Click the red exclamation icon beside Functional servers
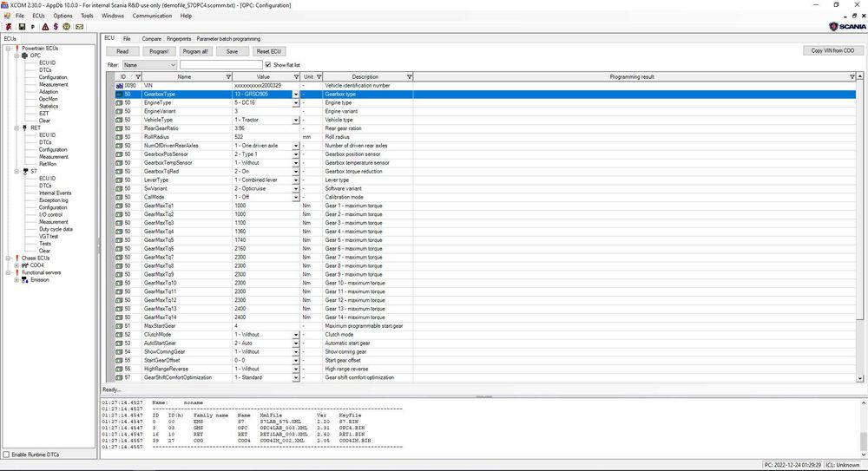Viewport: 868px width, 471px height. click(x=17, y=272)
